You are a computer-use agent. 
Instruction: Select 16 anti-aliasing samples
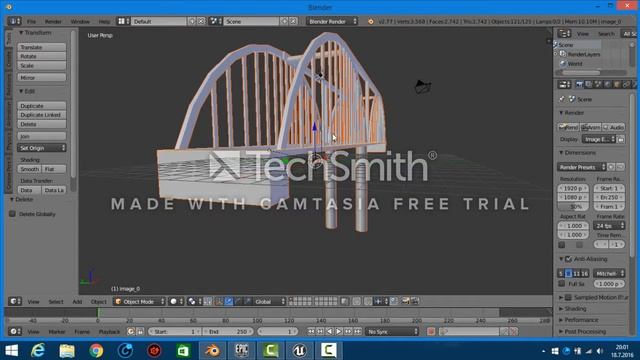584,273
